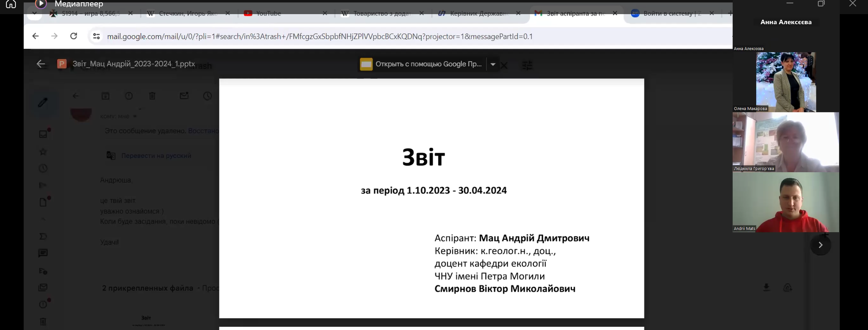Screen dimensions: 868x330
Task: Click Andrii Mats video thumbnail
Action: pos(786,202)
